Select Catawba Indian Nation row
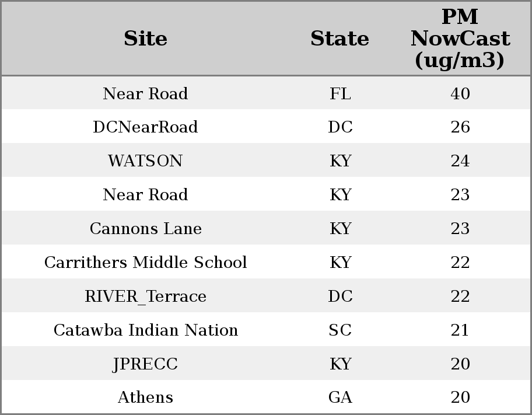The width and height of the screenshot is (532, 415). 266,329
